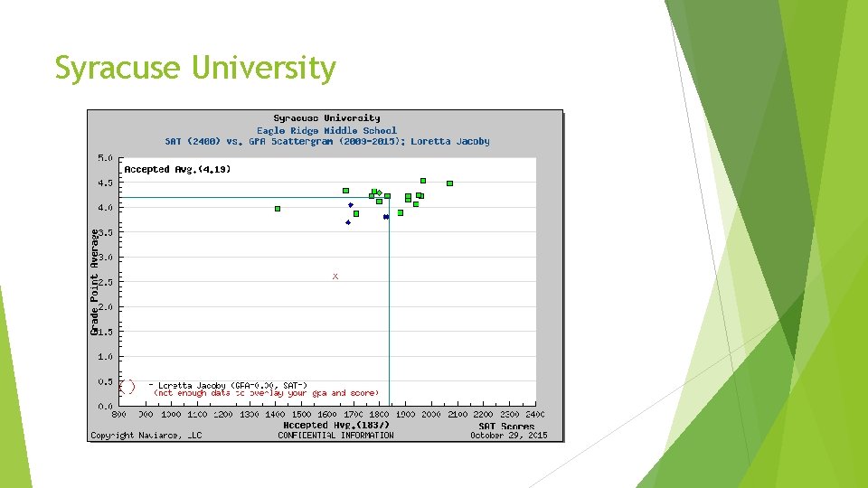Screen dimensions: 868x488
Task: Click the highest green square near SAT 1970
Action: click(x=423, y=181)
